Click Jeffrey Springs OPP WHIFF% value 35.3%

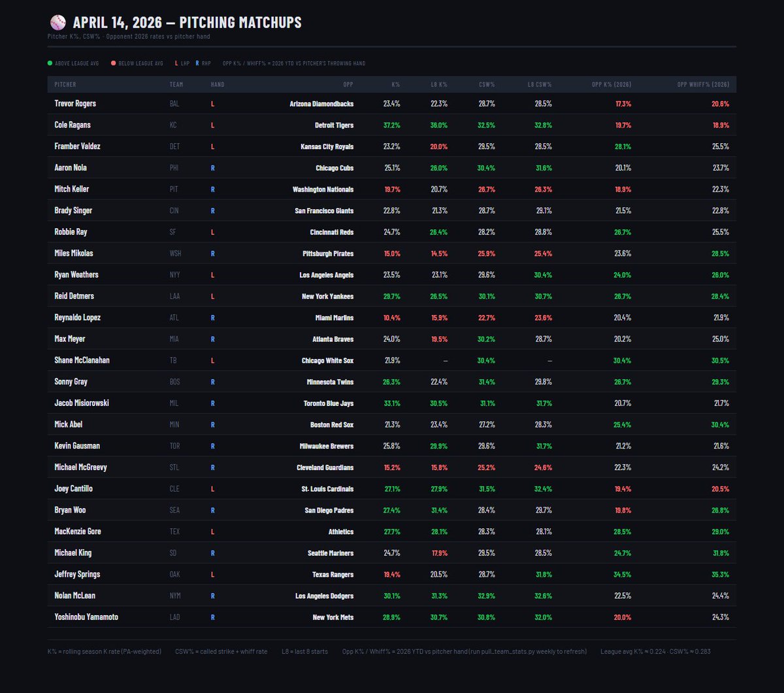pyautogui.click(x=721, y=575)
